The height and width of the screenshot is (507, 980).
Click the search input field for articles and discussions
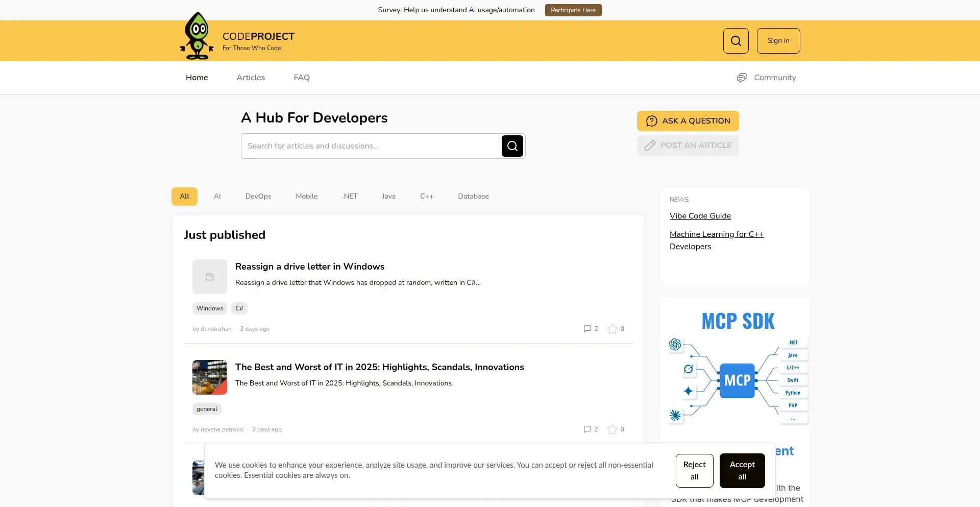pyautogui.click(x=373, y=146)
